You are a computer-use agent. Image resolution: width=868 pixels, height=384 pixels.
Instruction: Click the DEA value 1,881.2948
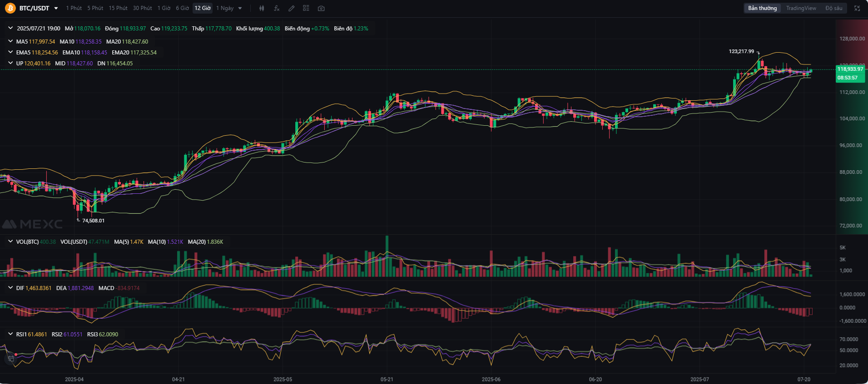click(x=81, y=288)
